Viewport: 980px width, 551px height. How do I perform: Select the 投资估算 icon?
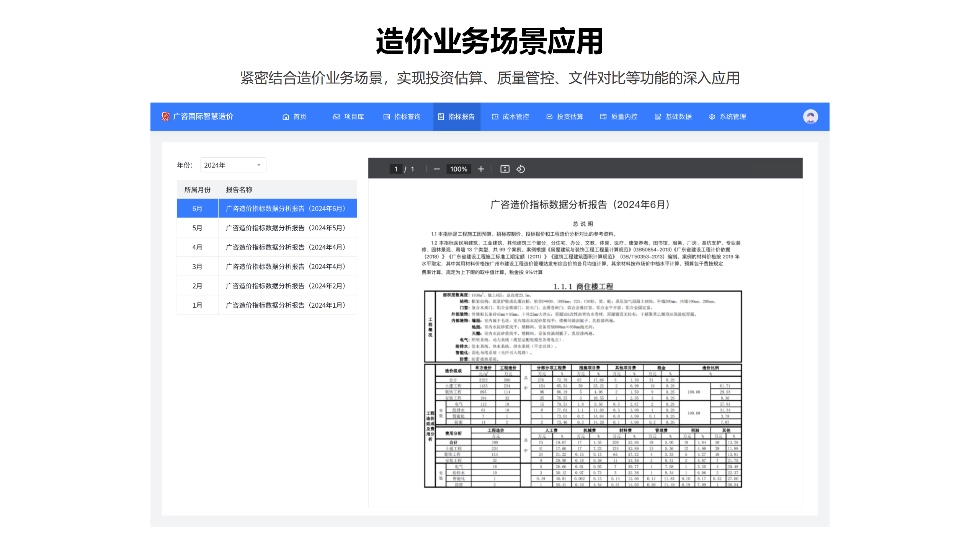pos(549,117)
